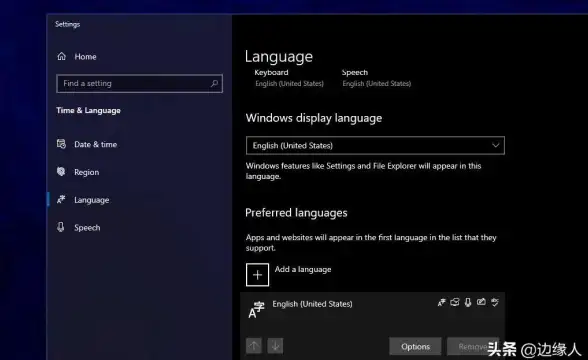This screenshot has height=360, width=588.
Task: Click the Language sidebar icon
Action: (61, 200)
